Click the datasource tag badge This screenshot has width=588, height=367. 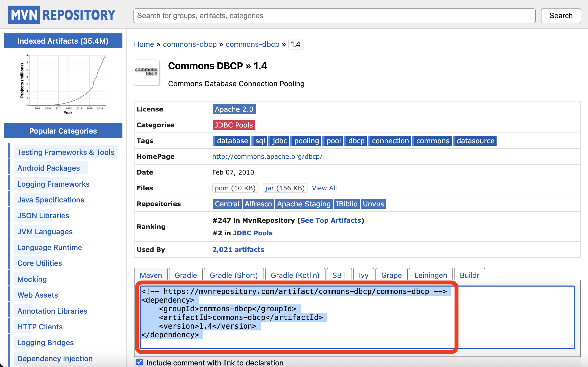tap(474, 141)
